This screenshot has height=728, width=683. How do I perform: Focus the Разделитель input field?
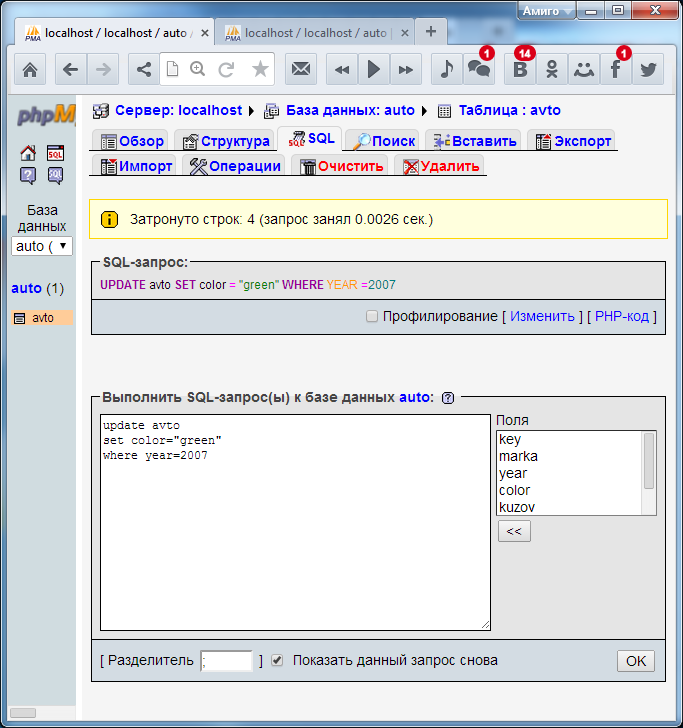point(227,661)
